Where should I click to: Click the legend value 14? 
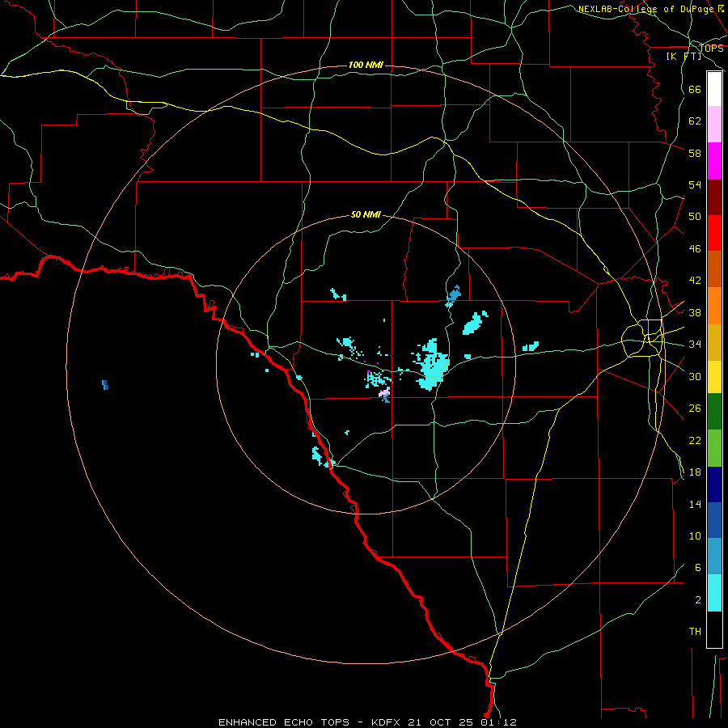[x=695, y=504]
